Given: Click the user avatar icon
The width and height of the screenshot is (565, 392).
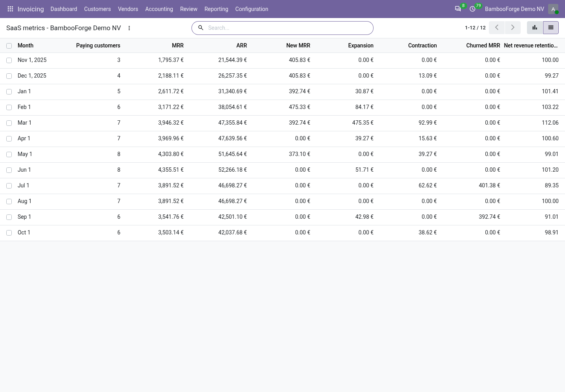Looking at the screenshot, I should (x=553, y=9).
